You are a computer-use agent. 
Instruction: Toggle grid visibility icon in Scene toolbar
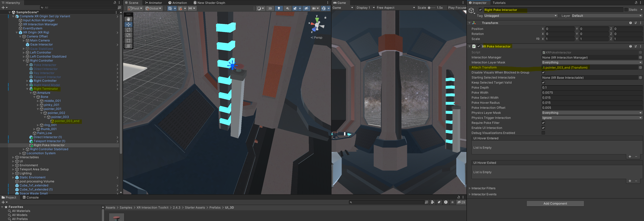click(170, 8)
